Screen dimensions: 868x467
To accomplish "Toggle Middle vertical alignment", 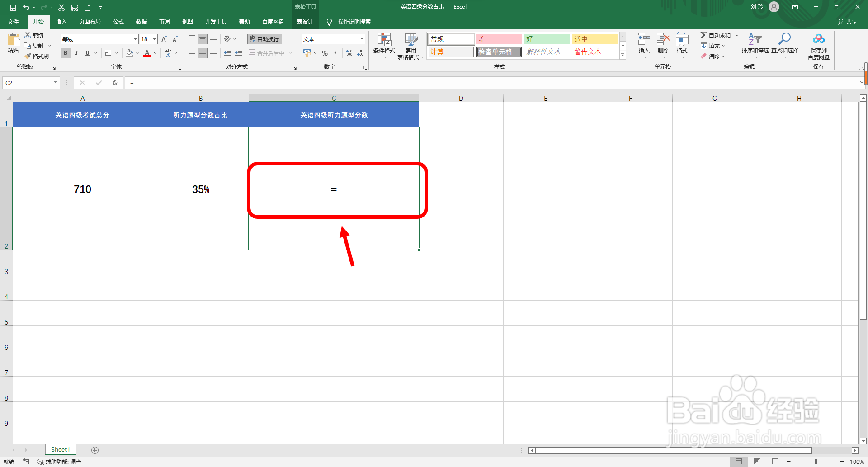I will click(203, 39).
